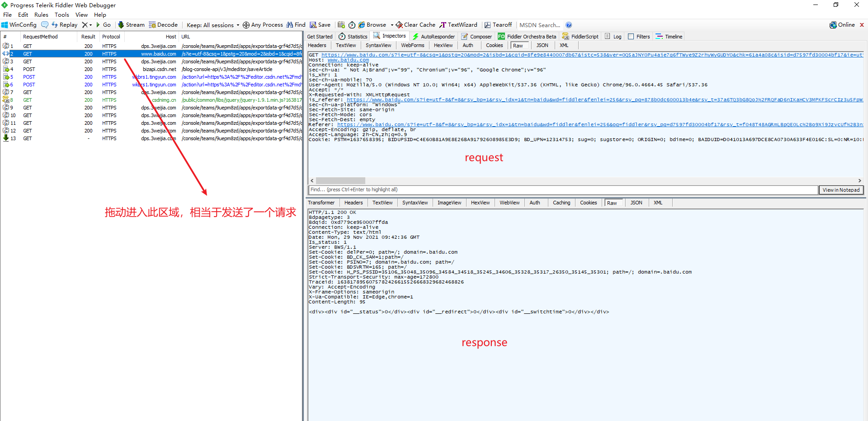Image resolution: width=868 pixels, height=421 pixels.
Task: Close the toolbar with red X
Action: click(x=862, y=25)
